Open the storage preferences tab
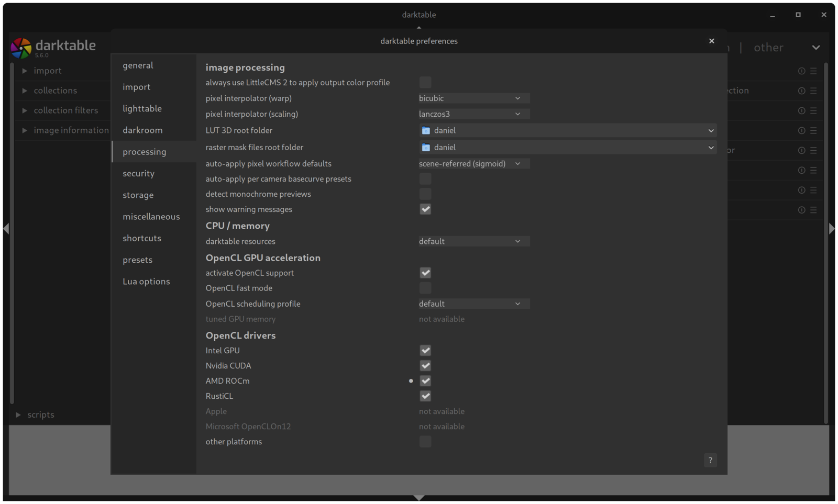The width and height of the screenshot is (838, 504). (x=154, y=195)
